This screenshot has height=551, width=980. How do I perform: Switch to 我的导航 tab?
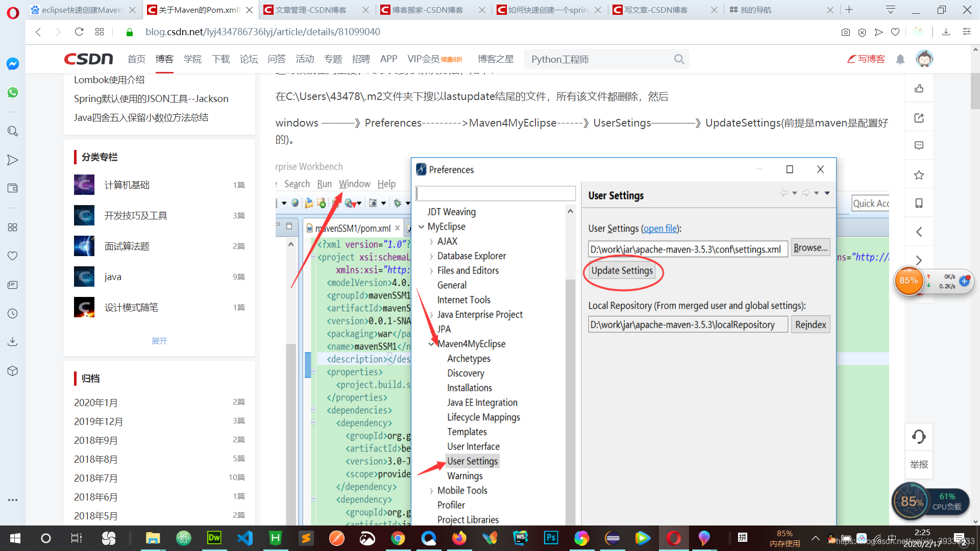point(781,10)
